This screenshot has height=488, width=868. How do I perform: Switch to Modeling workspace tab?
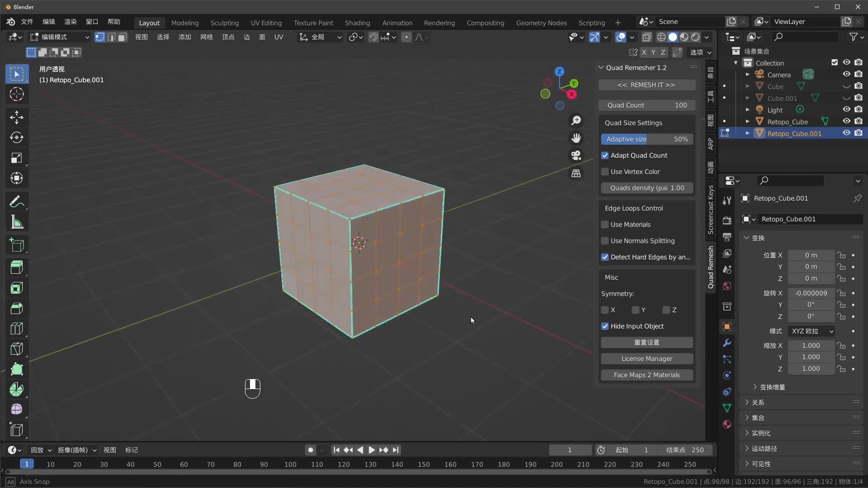185,23
